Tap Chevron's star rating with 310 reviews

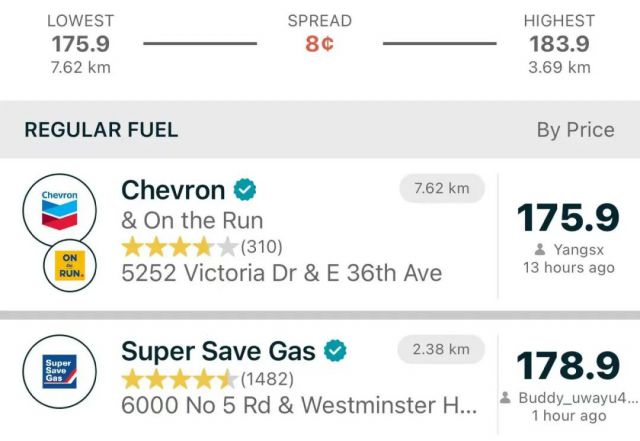(x=202, y=247)
